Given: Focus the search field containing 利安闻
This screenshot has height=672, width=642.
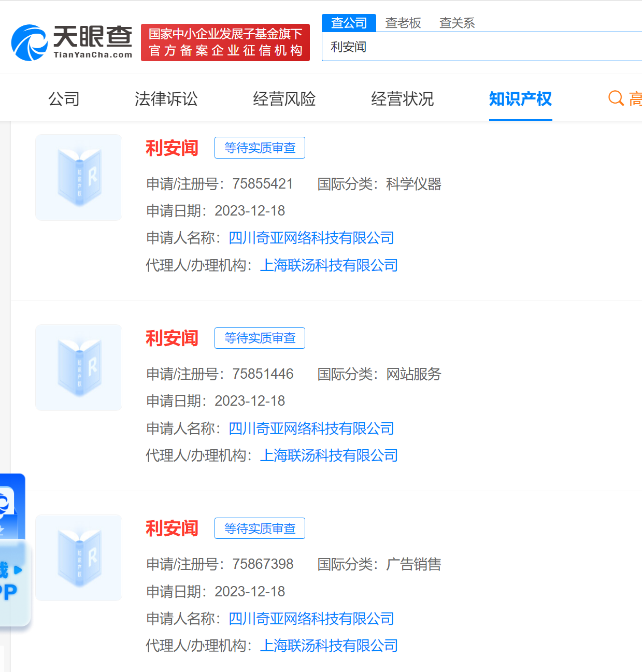Looking at the screenshot, I should 482,47.
